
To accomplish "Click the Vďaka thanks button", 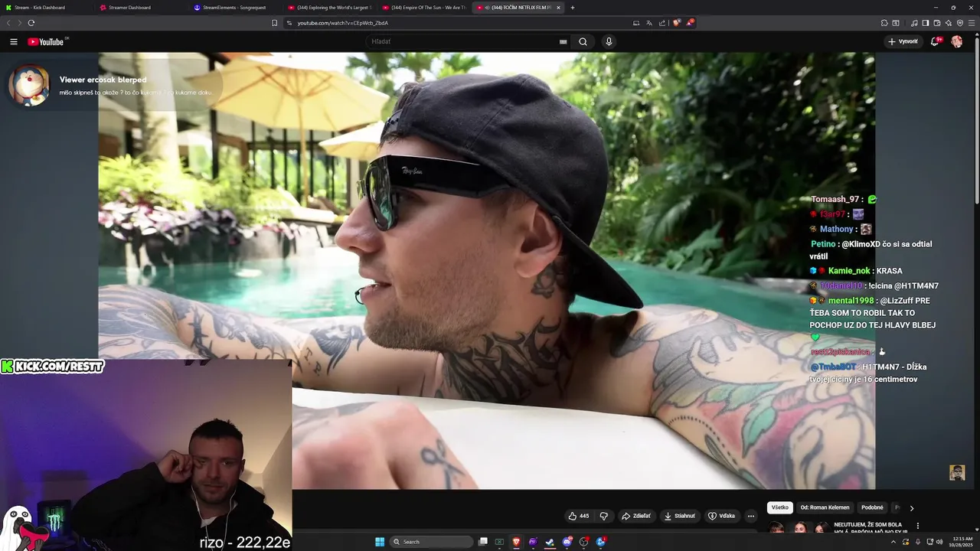I will point(722,516).
